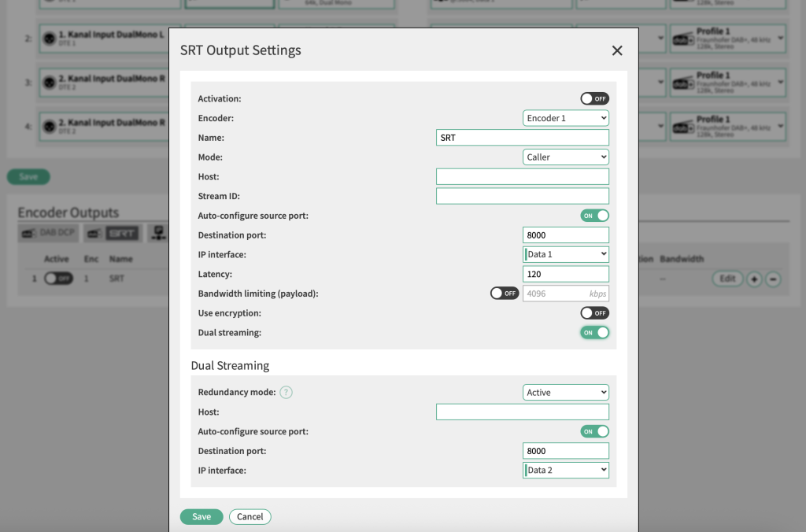Click the network output tab icon
806x532 pixels.
tap(158, 233)
